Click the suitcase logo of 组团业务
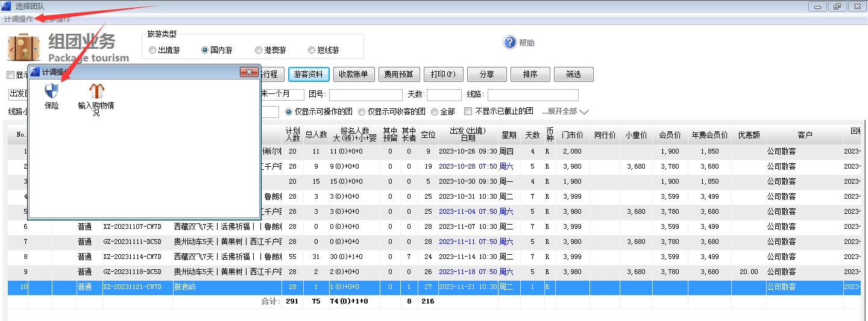This screenshot has width=868, height=321. [x=24, y=48]
